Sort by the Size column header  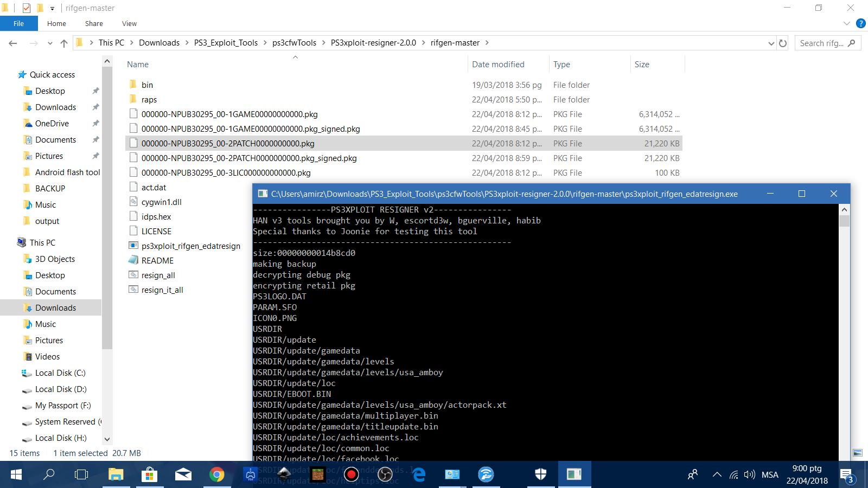click(642, 65)
